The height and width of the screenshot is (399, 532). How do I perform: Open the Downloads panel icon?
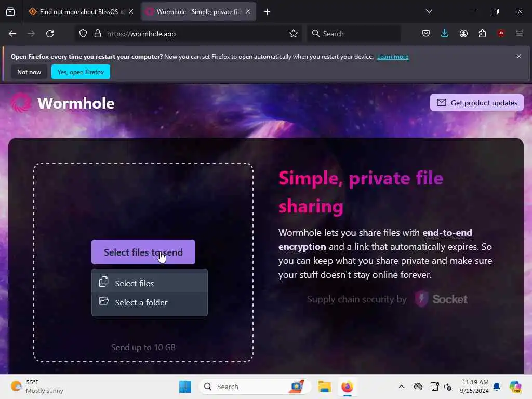point(445,34)
